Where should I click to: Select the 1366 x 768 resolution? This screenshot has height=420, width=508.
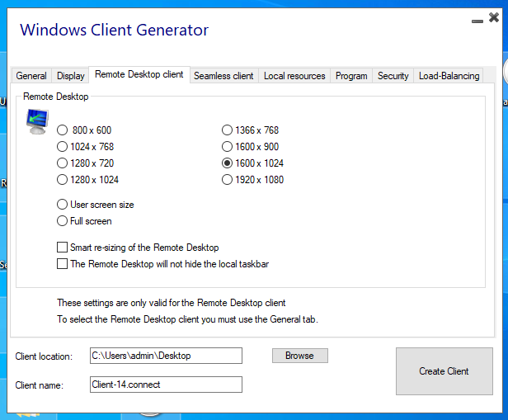pyautogui.click(x=227, y=130)
